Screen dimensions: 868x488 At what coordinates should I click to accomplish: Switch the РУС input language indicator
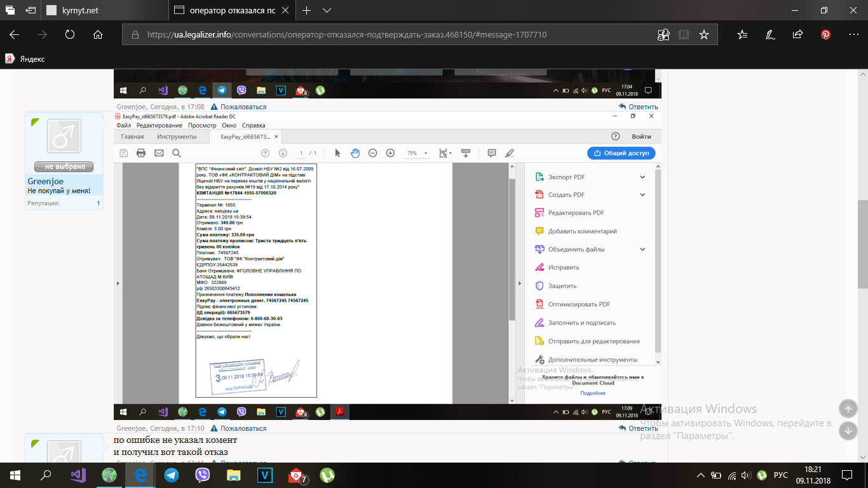point(782,475)
